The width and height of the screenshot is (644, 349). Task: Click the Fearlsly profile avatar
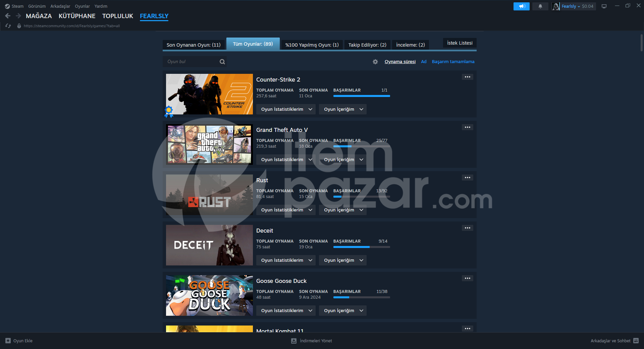click(x=556, y=6)
